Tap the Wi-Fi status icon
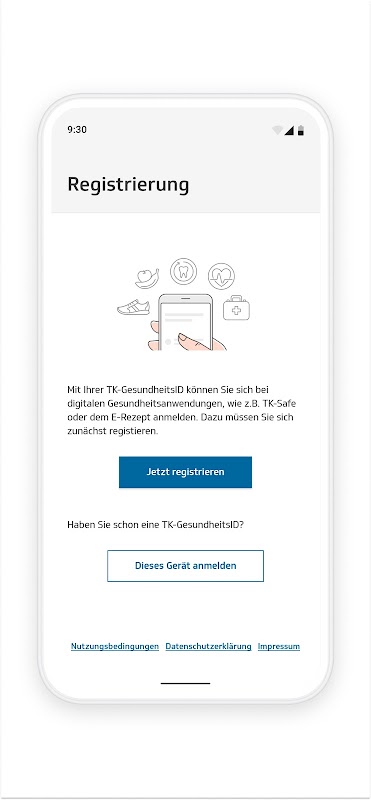This screenshot has height=800, width=371. click(x=277, y=131)
